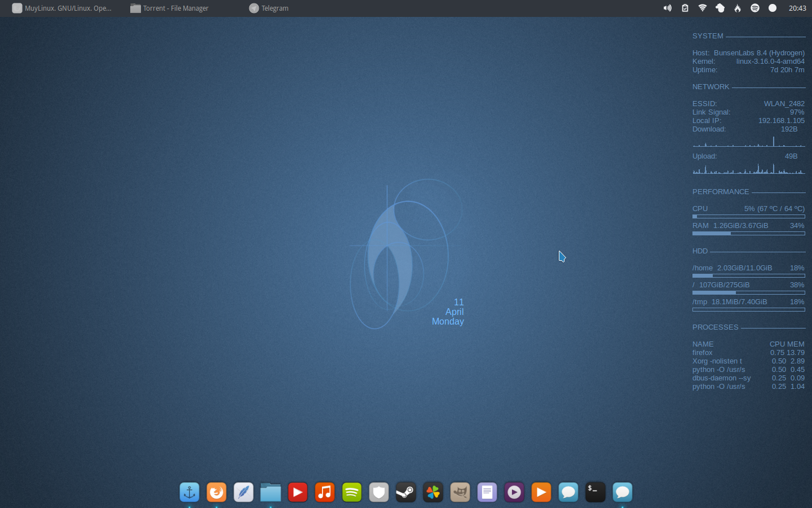
Task: Switch to Telegram window in taskbar
Action: click(x=269, y=8)
